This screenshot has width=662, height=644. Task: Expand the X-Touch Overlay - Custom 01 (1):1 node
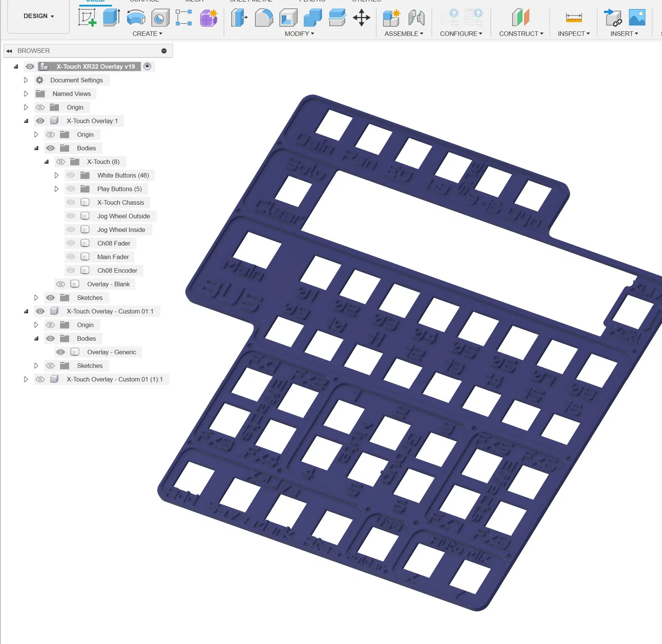[26, 380]
